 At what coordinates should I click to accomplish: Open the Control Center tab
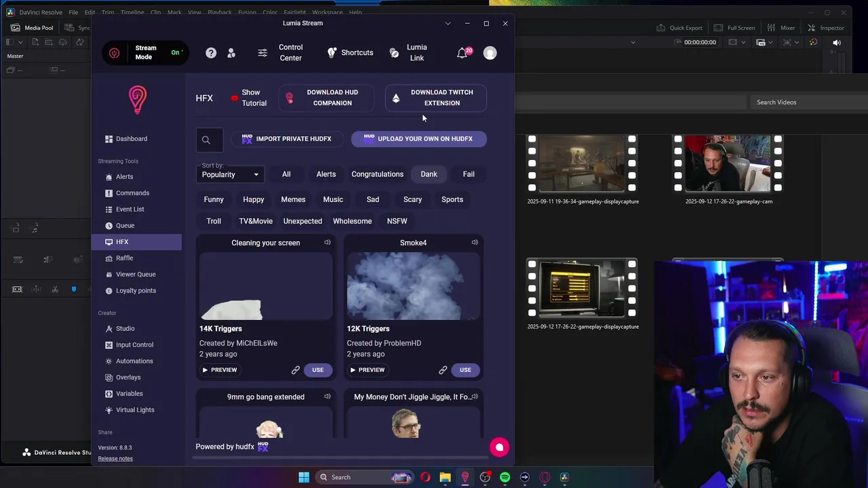281,53
